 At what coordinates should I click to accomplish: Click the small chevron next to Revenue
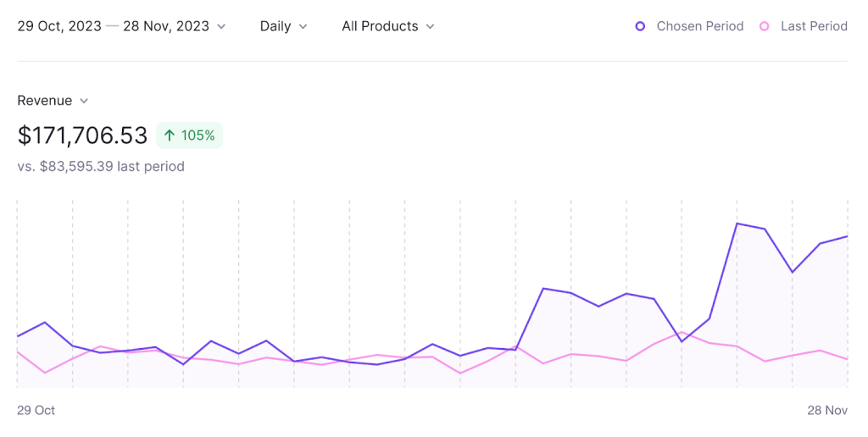point(84,101)
